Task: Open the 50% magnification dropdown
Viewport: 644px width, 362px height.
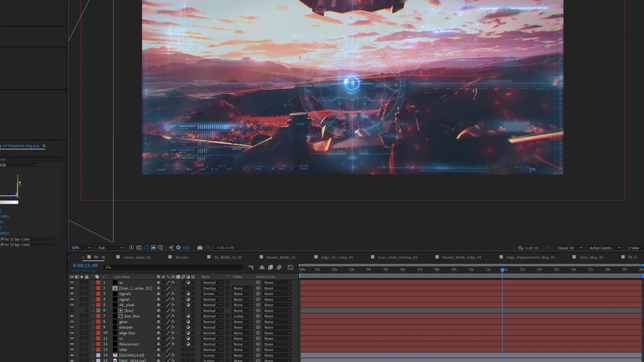Action: [x=81, y=248]
